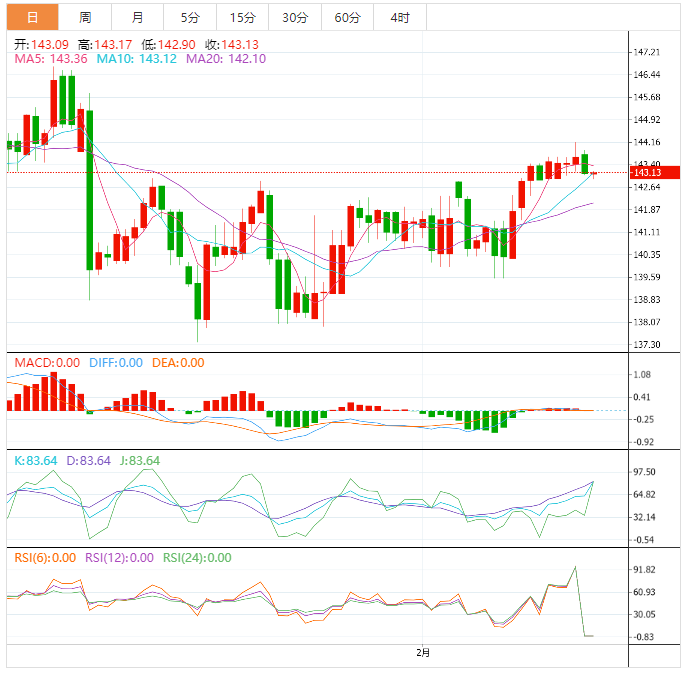The height and width of the screenshot is (678, 685).
Task: Click the K:83.64 indicator label
Action: pos(36,460)
